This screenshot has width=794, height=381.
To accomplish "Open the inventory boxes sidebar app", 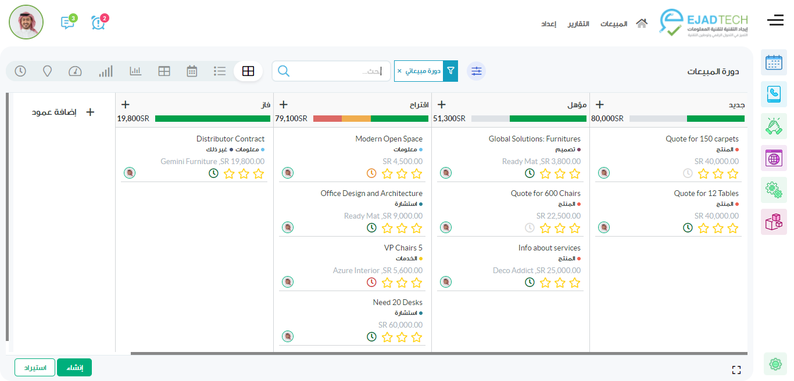I will (x=774, y=222).
